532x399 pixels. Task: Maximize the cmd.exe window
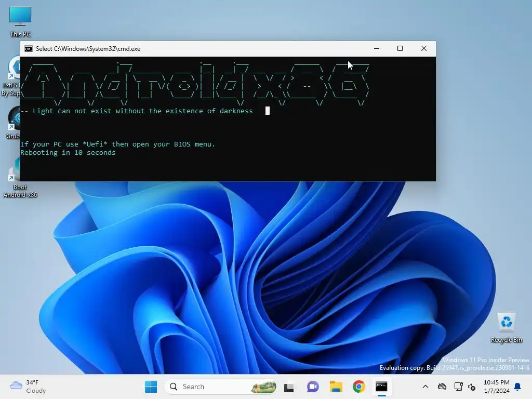click(400, 48)
